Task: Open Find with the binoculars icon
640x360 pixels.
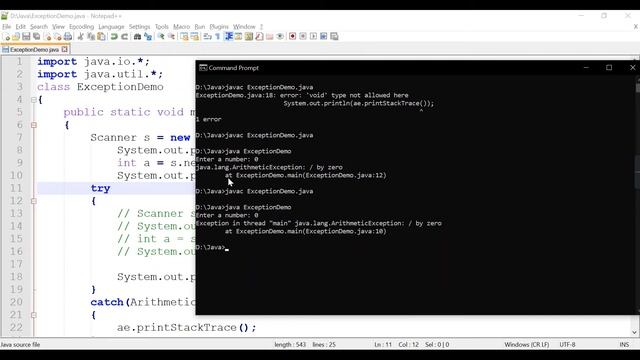Action: (137, 36)
